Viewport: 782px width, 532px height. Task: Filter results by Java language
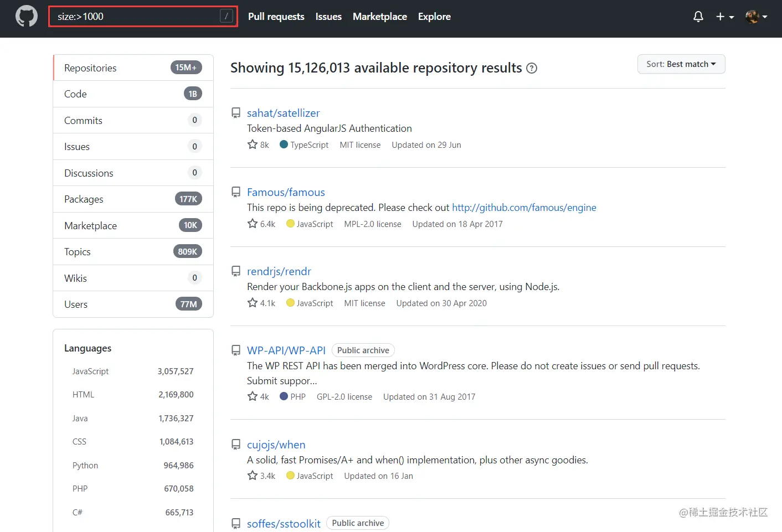(x=133, y=419)
